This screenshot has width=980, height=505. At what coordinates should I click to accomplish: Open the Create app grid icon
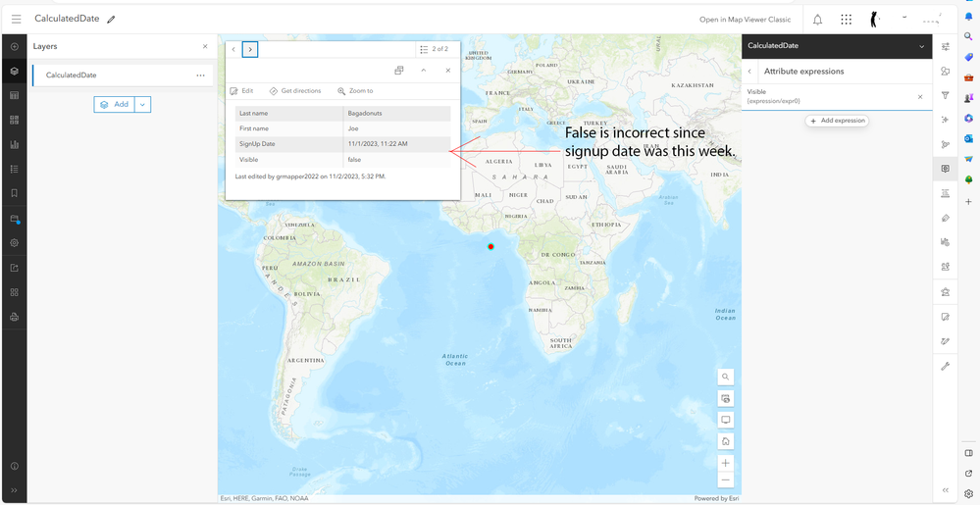(x=15, y=292)
